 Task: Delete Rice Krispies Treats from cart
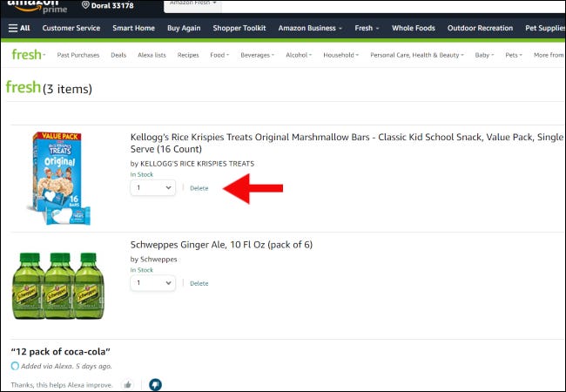click(199, 188)
